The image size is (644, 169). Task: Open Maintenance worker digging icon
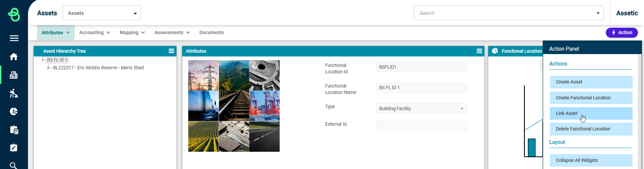pyautogui.click(x=14, y=93)
